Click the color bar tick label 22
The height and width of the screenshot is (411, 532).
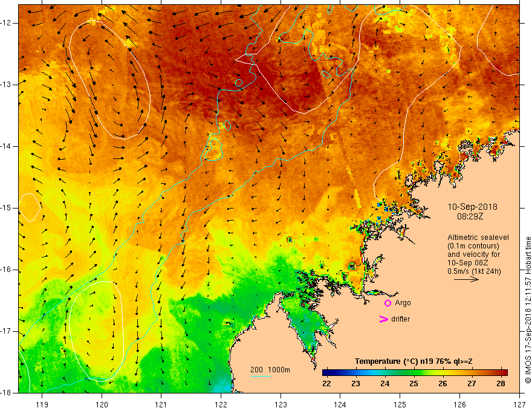[x=326, y=384]
